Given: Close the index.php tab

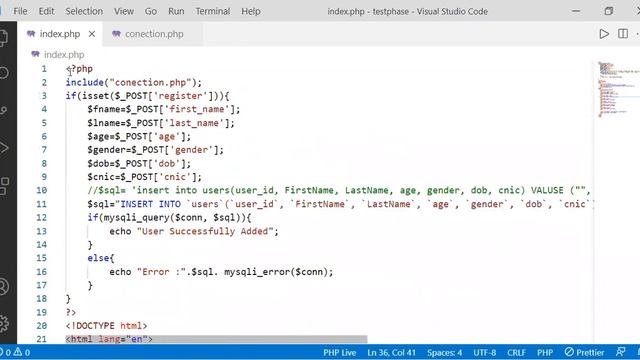Looking at the screenshot, I should (x=92, y=34).
